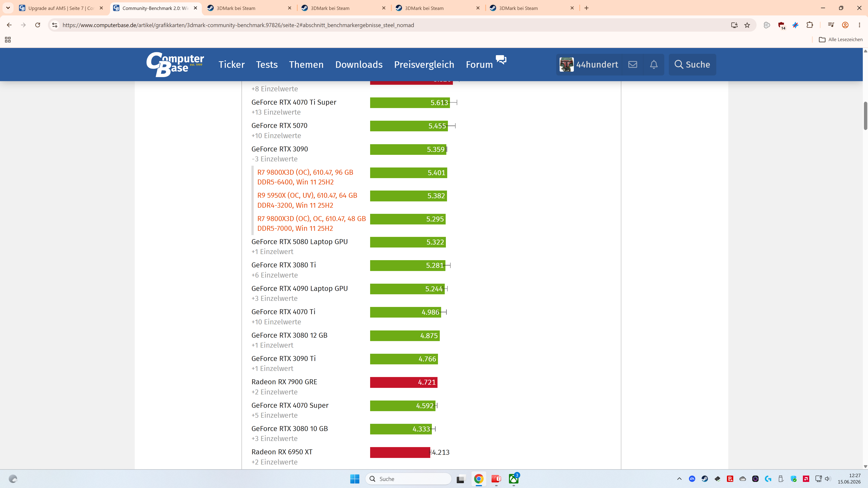Open the Chrome three-dot menu
The height and width of the screenshot is (488, 868).
[x=859, y=25]
